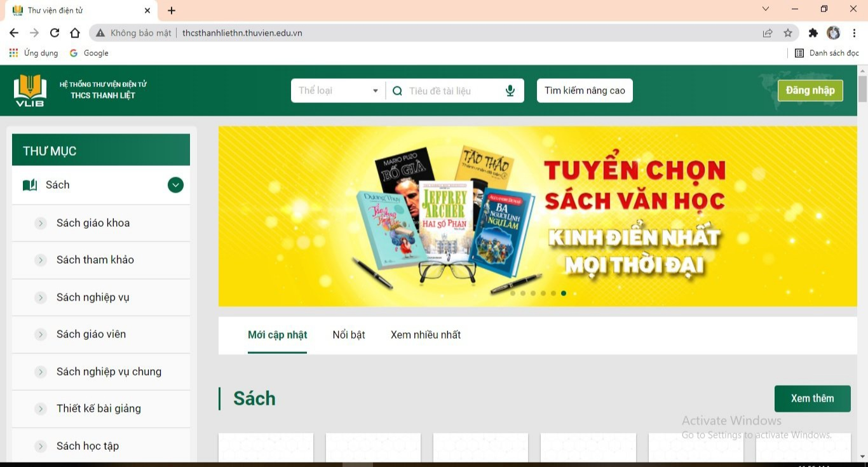Screen dimensions: 868x467
Task: Collapse the Sách category with green chevron
Action: coord(175,185)
